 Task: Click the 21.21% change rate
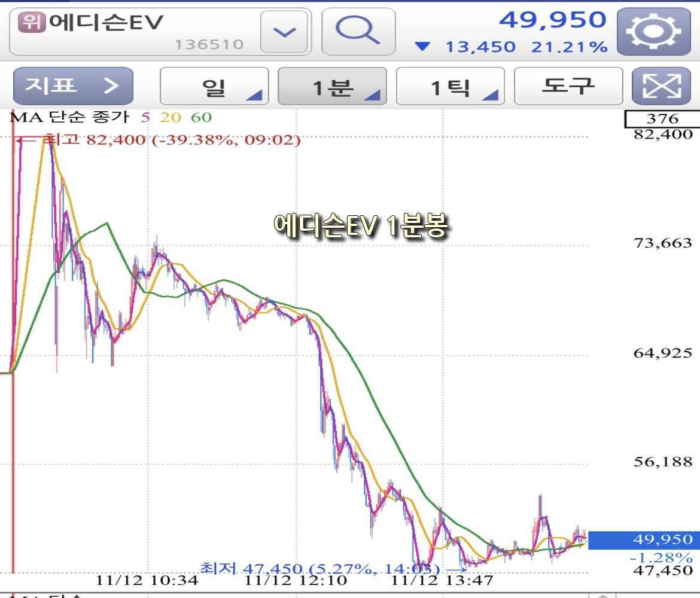click(x=569, y=47)
